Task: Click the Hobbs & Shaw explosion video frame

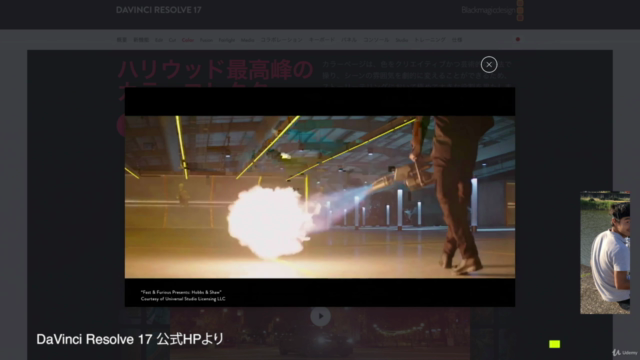Action: click(320, 197)
